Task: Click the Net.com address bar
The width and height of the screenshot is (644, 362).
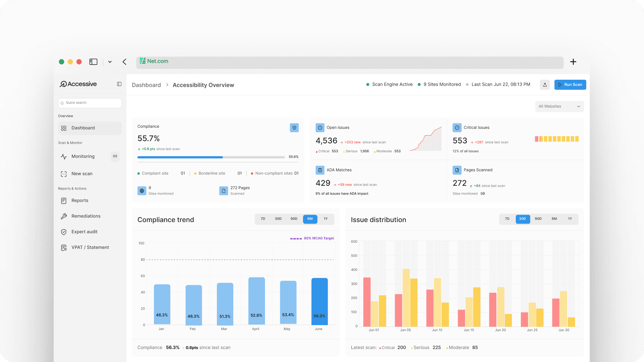Action: coord(350,63)
